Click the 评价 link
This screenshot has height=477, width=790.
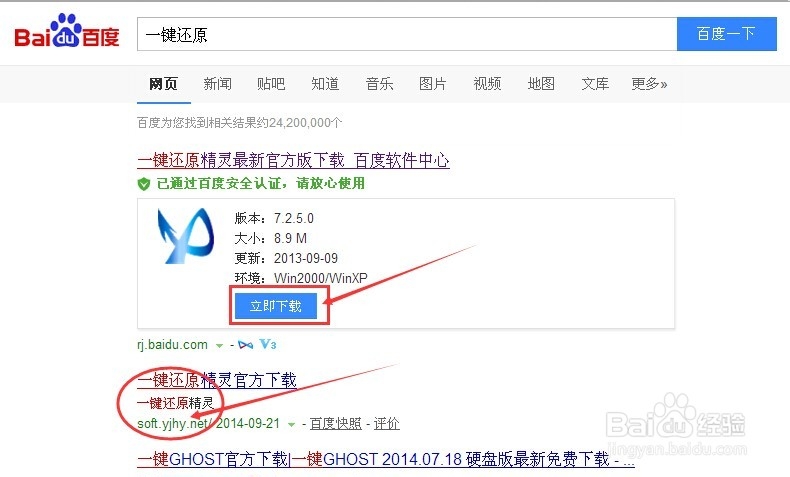(x=386, y=423)
